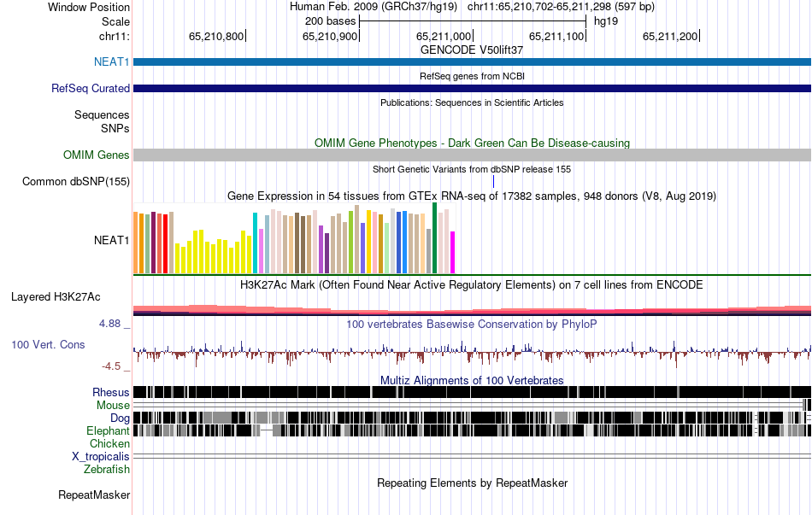
Task: Click the blue dbSNP variant tick mark
Action: pos(493,182)
